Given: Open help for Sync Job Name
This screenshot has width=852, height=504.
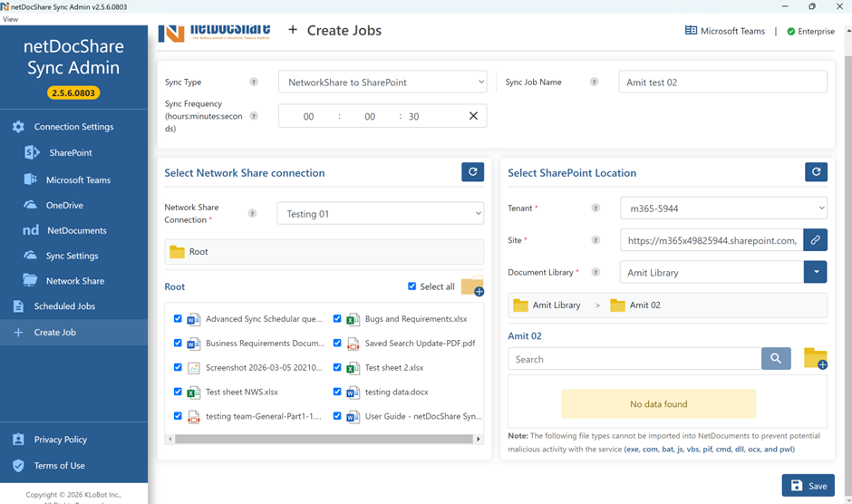Looking at the screenshot, I should (x=595, y=82).
